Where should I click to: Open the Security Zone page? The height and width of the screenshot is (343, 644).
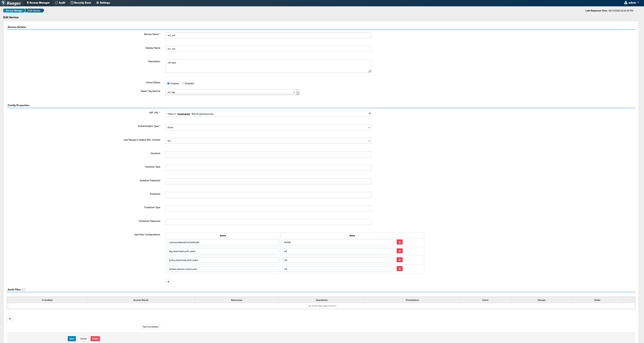click(x=81, y=3)
